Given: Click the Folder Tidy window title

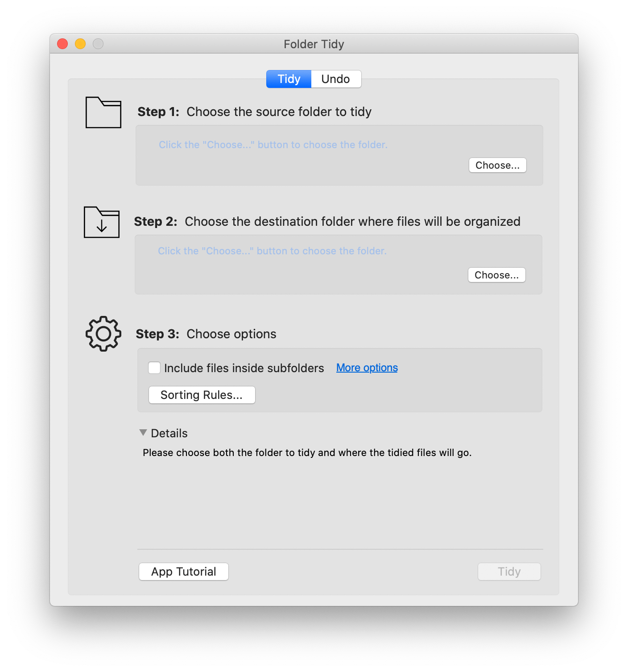Looking at the screenshot, I should point(314,44).
